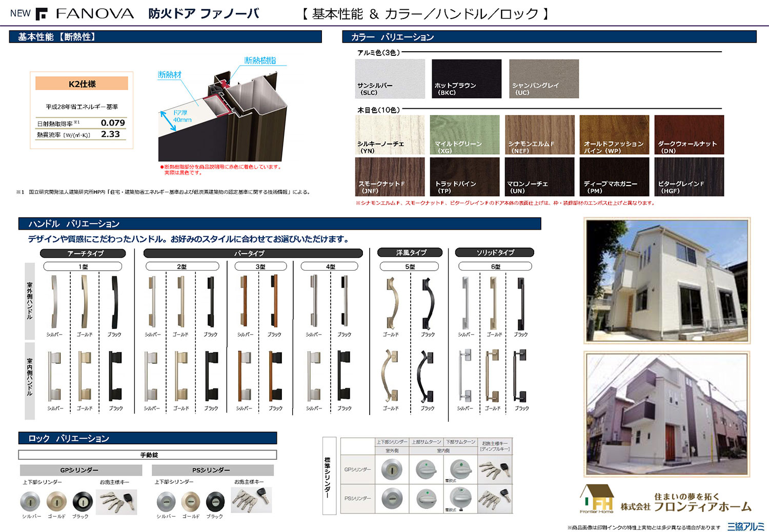The width and height of the screenshot is (769, 532).
Task: Pick the トラッドパイン (TP) swatch
Action: pyautogui.click(x=464, y=177)
